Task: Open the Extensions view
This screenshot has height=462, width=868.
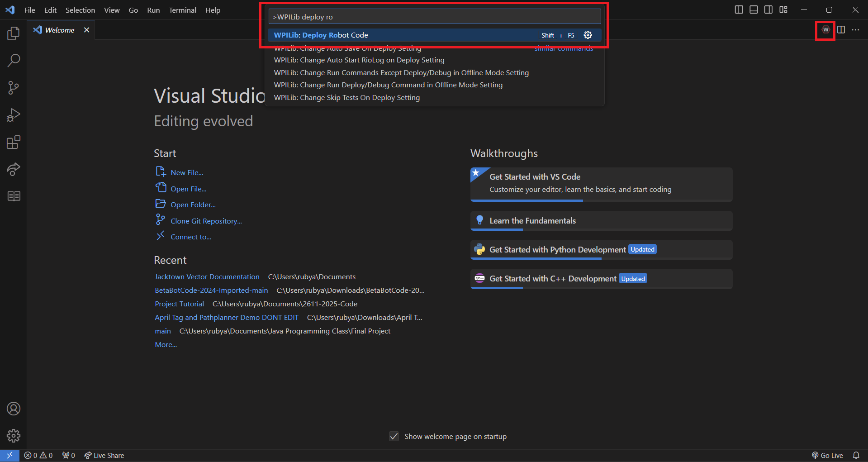Action: coord(14,142)
